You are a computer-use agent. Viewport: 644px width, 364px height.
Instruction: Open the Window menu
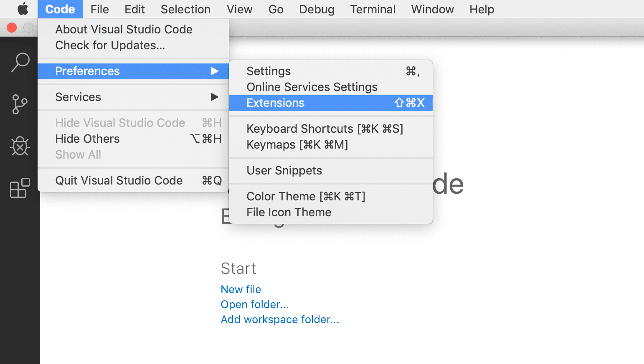tap(432, 9)
